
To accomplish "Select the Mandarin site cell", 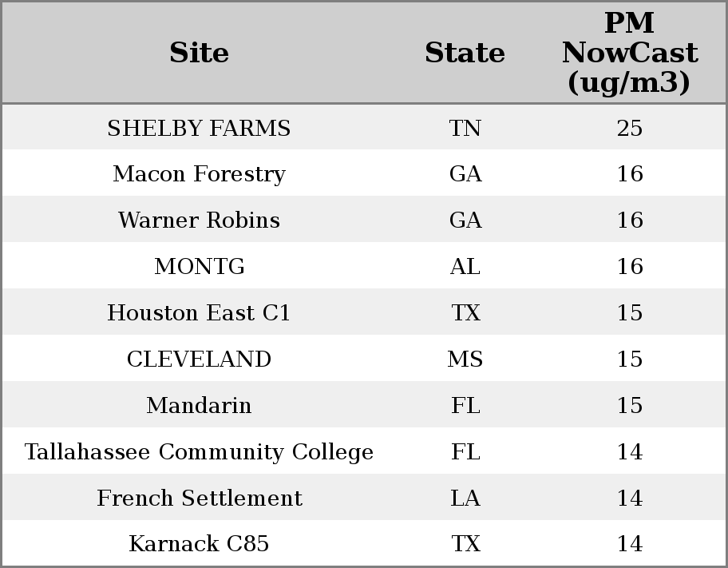I will click(199, 405).
